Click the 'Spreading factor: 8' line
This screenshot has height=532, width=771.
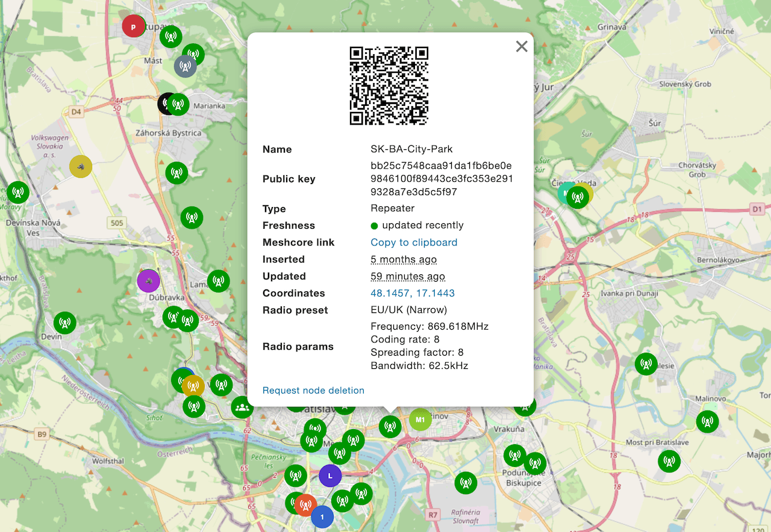(417, 352)
